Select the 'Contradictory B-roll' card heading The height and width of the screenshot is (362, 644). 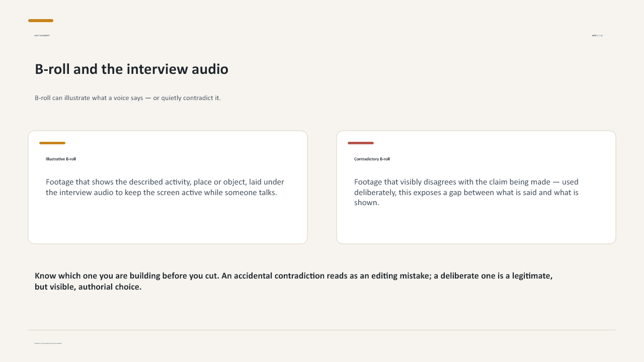pos(372,159)
